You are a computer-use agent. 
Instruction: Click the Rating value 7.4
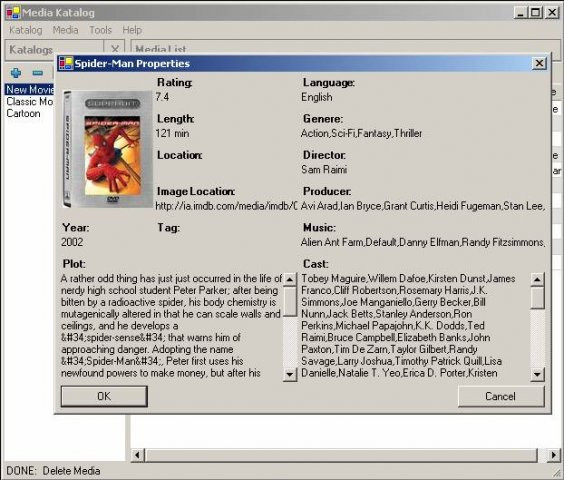point(162,97)
